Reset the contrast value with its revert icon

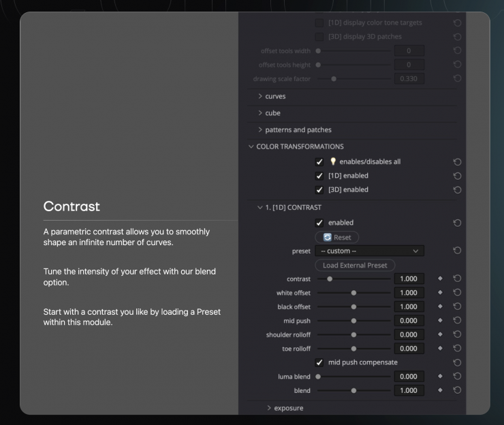(457, 279)
